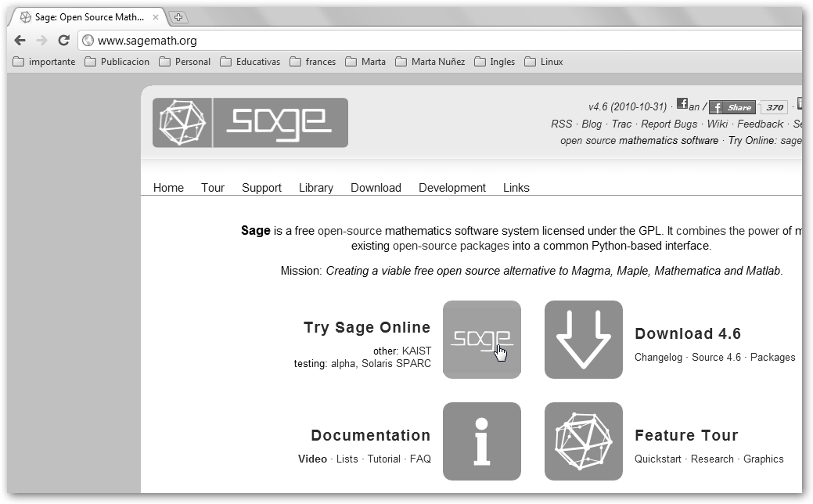
Task: Click the Try Sage Online logo tile
Action: (481, 340)
